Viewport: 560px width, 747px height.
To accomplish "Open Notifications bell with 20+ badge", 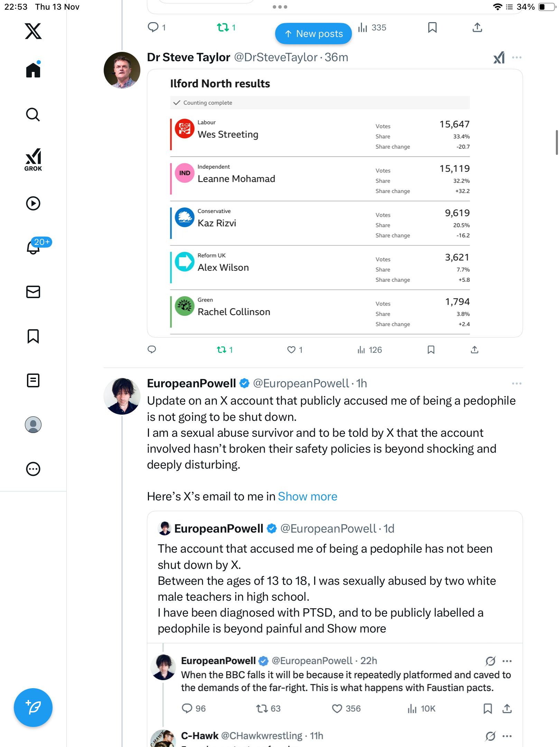I will tap(34, 247).
